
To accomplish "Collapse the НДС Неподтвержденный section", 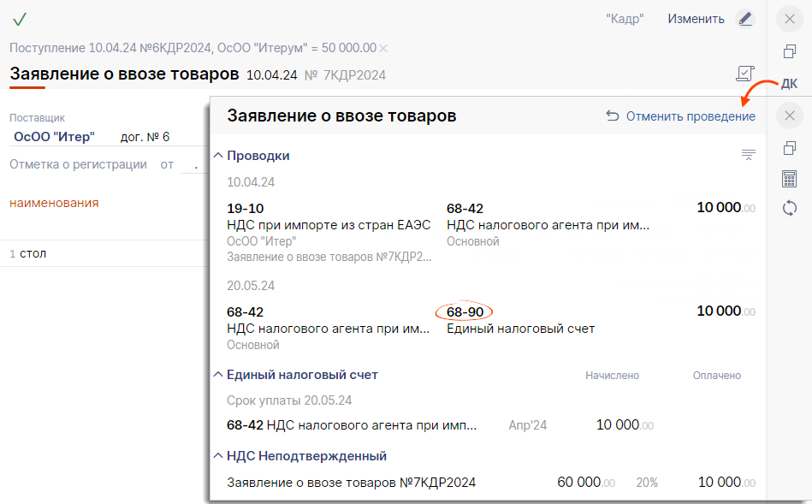I will point(217,456).
